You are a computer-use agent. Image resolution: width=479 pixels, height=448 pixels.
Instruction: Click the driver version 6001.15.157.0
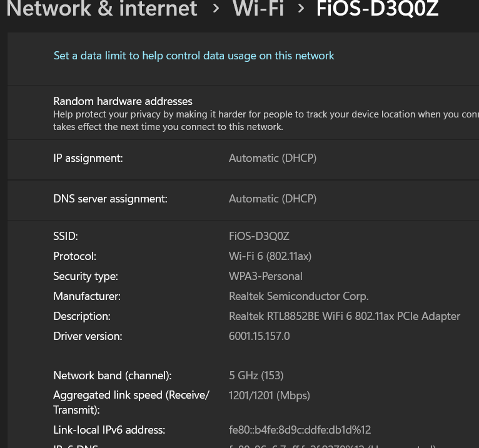pyautogui.click(x=260, y=336)
